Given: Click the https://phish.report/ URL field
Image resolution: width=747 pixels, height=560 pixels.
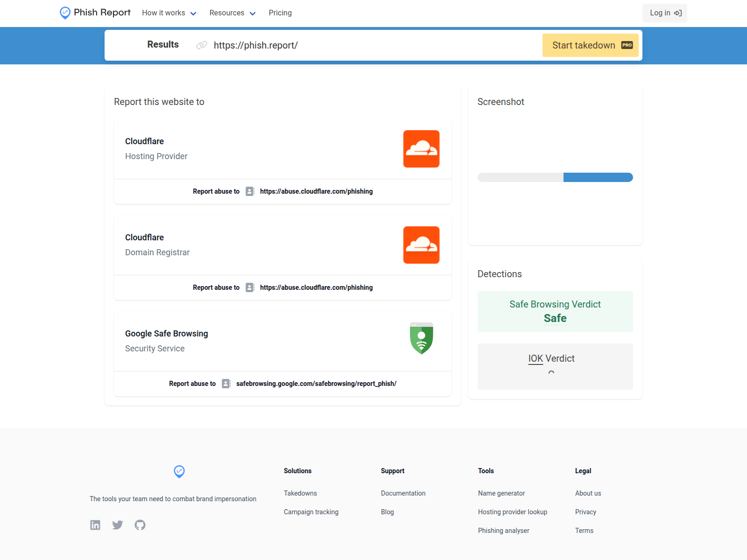Looking at the screenshot, I should pyautogui.click(x=256, y=45).
